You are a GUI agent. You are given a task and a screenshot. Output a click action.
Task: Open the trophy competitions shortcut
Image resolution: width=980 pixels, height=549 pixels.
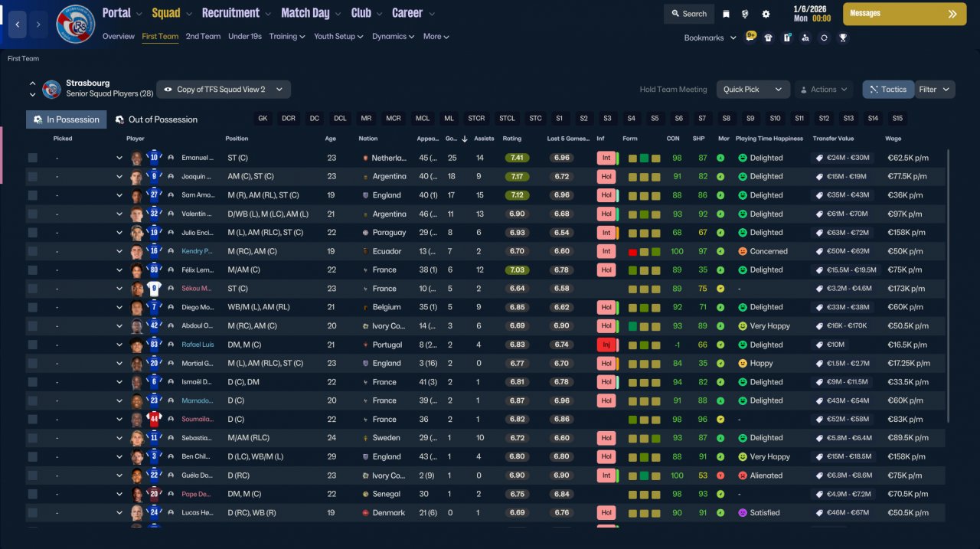tap(842, 38)
